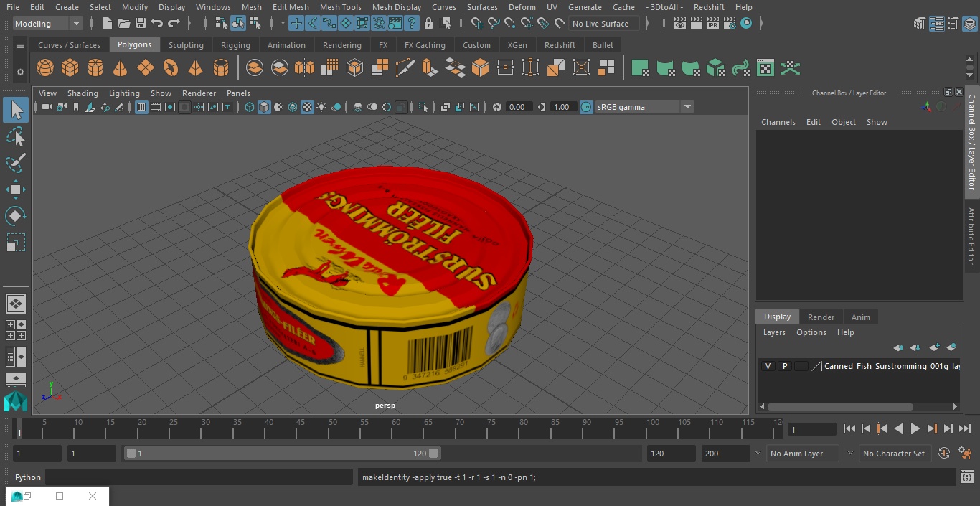Toggle the viewport grid display
Image resolution: width=980 pixels, height=506 pixels.
coord(141,107)
